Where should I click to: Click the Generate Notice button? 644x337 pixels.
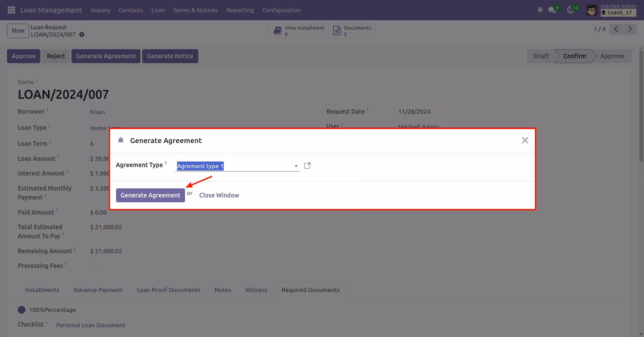click(x=170, y=56)
